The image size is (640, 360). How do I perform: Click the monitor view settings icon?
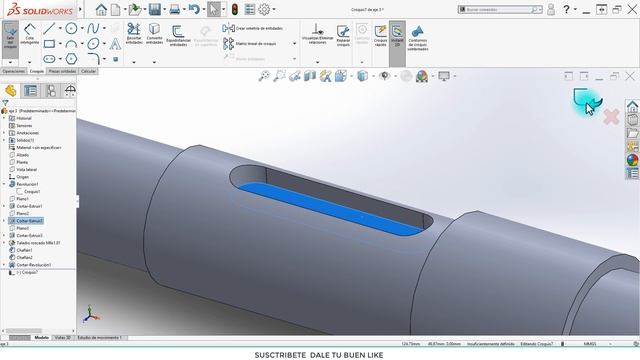coord(444,76)
